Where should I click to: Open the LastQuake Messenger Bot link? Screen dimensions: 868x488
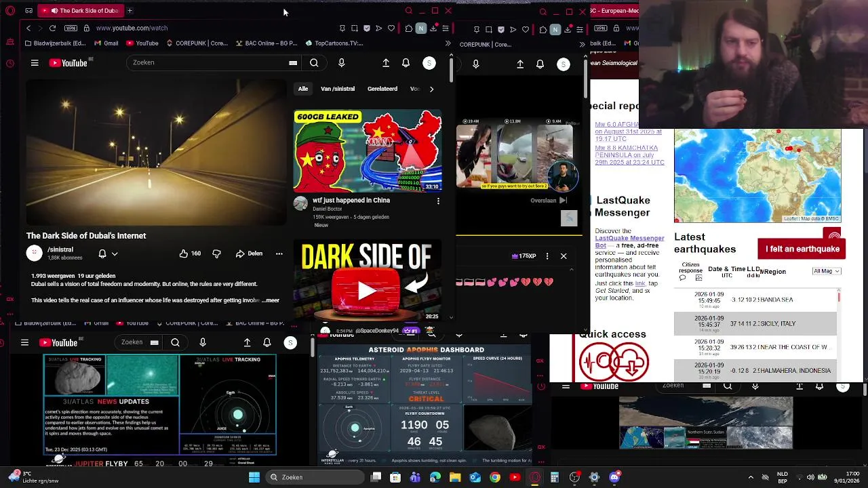[x=629, y=242]
